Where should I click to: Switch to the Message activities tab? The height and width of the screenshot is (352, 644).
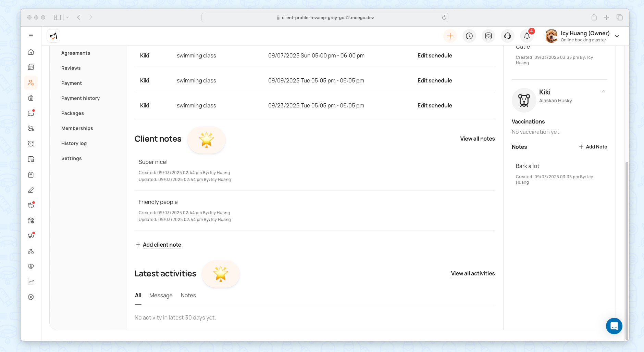pyautogui.click(x=161, y=295)
